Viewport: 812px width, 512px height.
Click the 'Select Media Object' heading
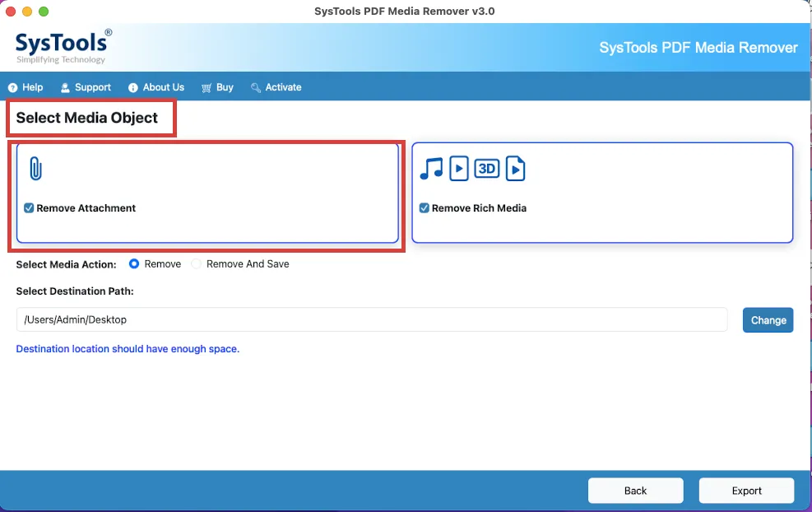pos(87,118)
